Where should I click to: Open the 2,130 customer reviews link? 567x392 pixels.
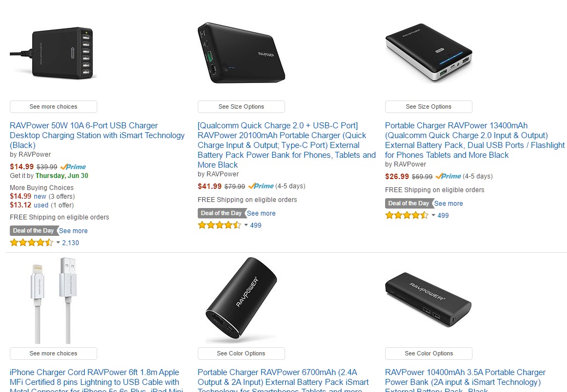click(x=70, y=243)
